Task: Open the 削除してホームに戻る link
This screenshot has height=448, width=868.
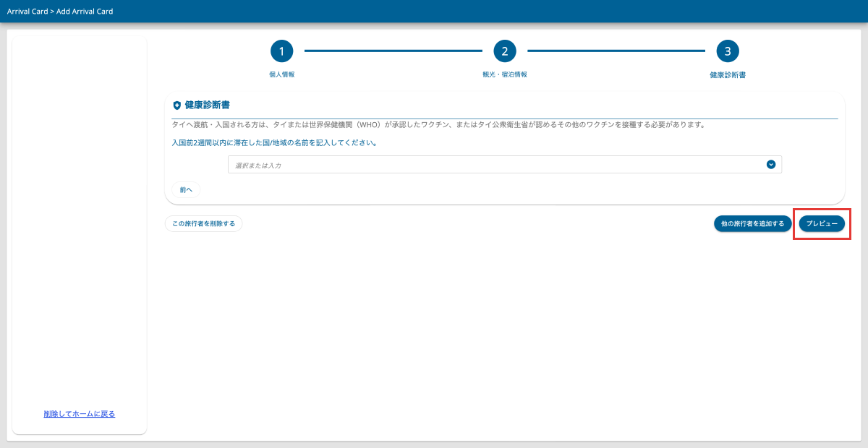Action: pyautogui.click(x=79, y=413)
